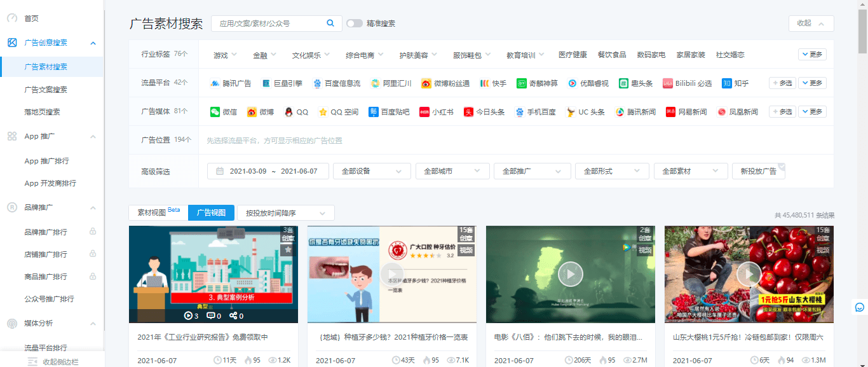The width and height of the screenshot is (868, 367).
Task: Expand the 按投放时间降序 sort dropdown
Action: 286,213
